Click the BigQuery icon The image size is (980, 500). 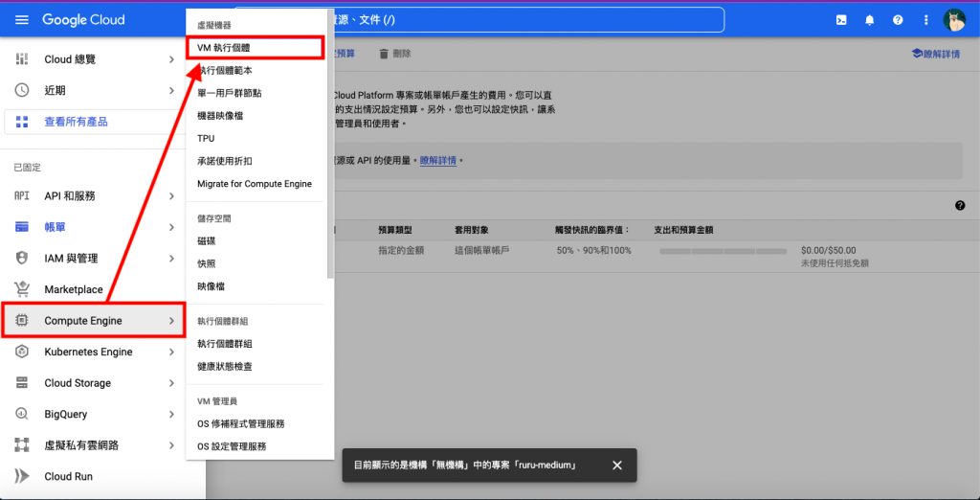pos(22,414)
